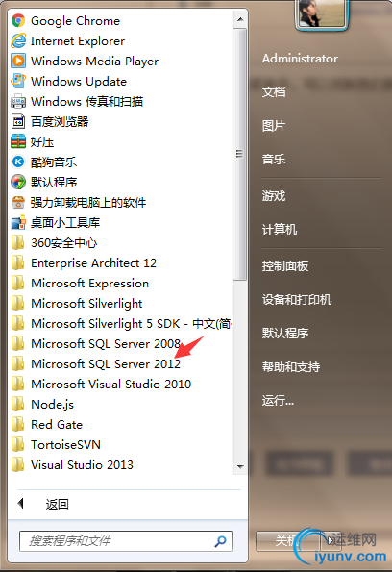Click scrollbar up arrow
This screenshot has width=392, height=572.
240,19
